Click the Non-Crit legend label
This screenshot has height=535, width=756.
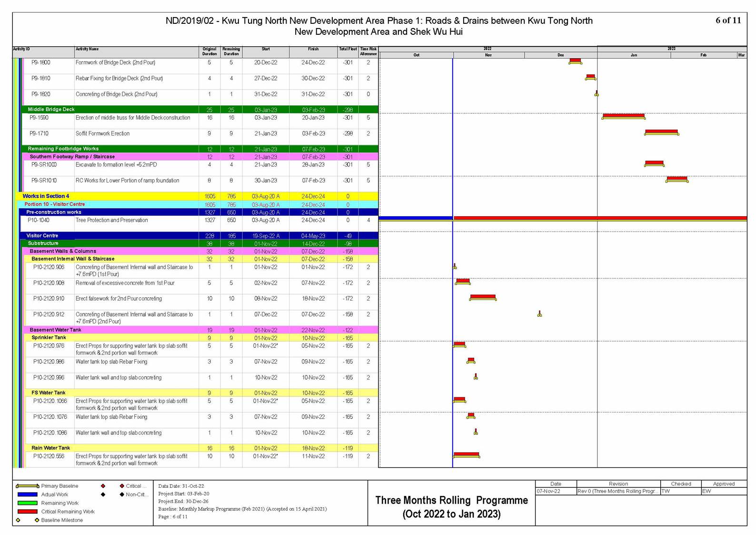tap(136, 495)
